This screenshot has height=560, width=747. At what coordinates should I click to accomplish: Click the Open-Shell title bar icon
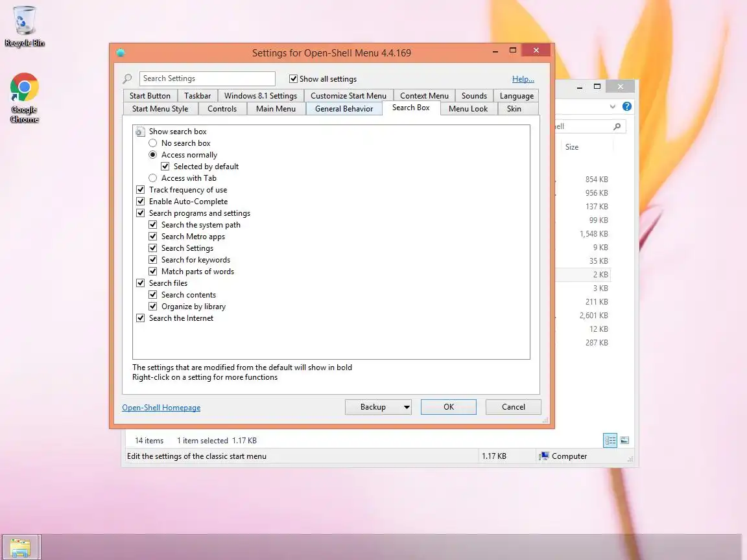tap(121, 53)
